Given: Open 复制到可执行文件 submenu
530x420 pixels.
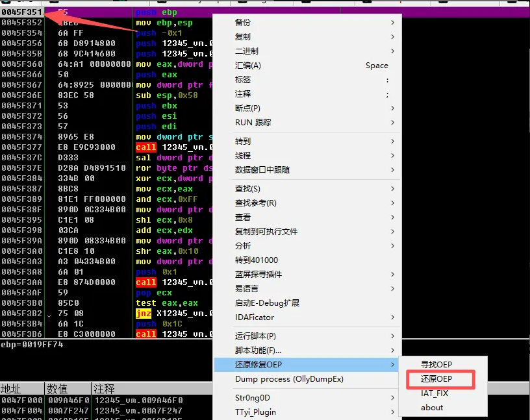Looking at the screenshot, I should pos(307,232).
